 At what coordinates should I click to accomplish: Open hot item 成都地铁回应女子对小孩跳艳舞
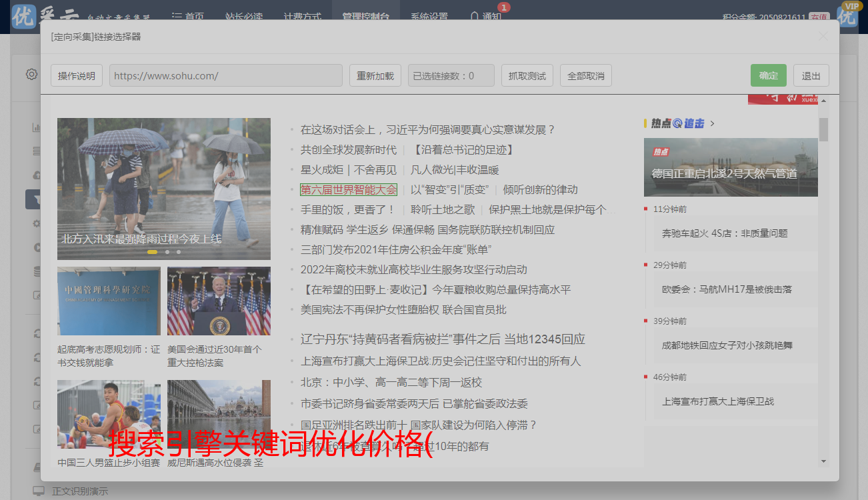[x=727, y=345]
